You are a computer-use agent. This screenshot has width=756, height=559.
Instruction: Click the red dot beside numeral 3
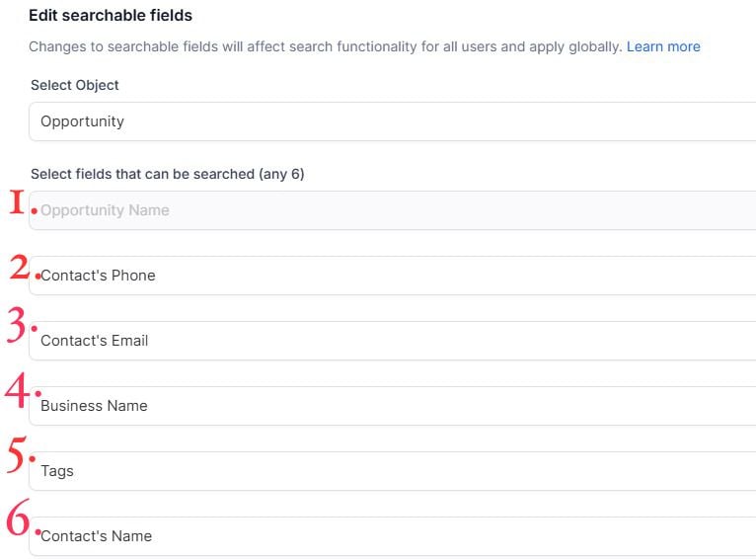point(34,326)
